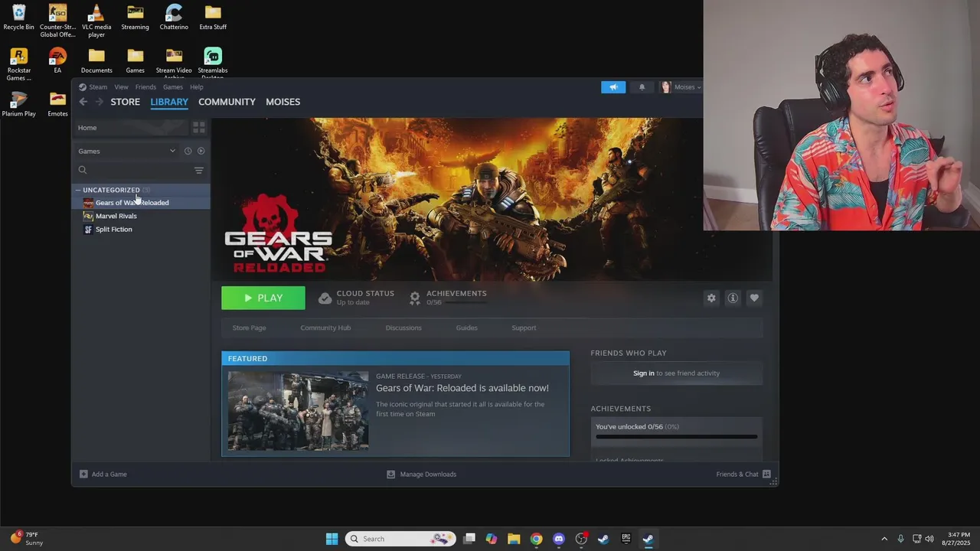980x551 pixels.
Task: Select Split Fiction in the library list
Action: click(142, 230)
